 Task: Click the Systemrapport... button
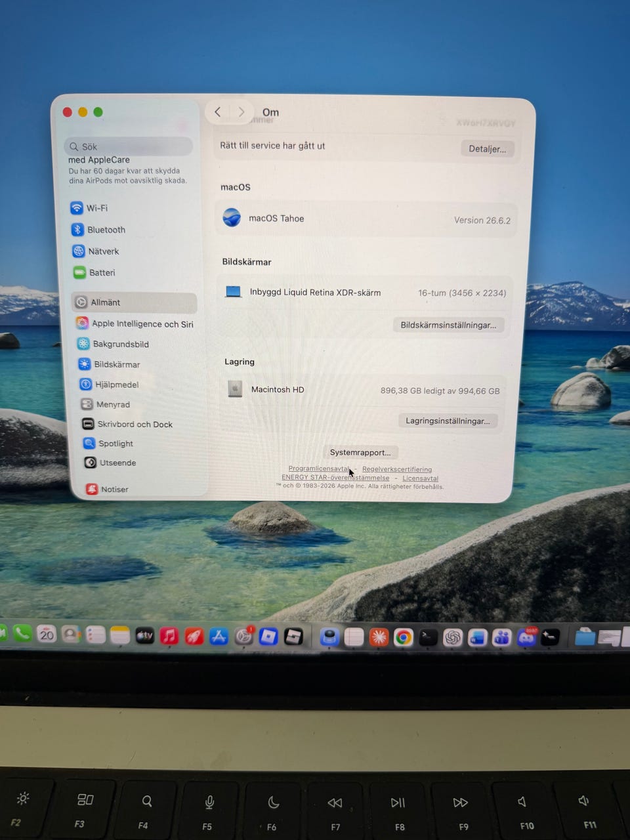coord(360,452)
